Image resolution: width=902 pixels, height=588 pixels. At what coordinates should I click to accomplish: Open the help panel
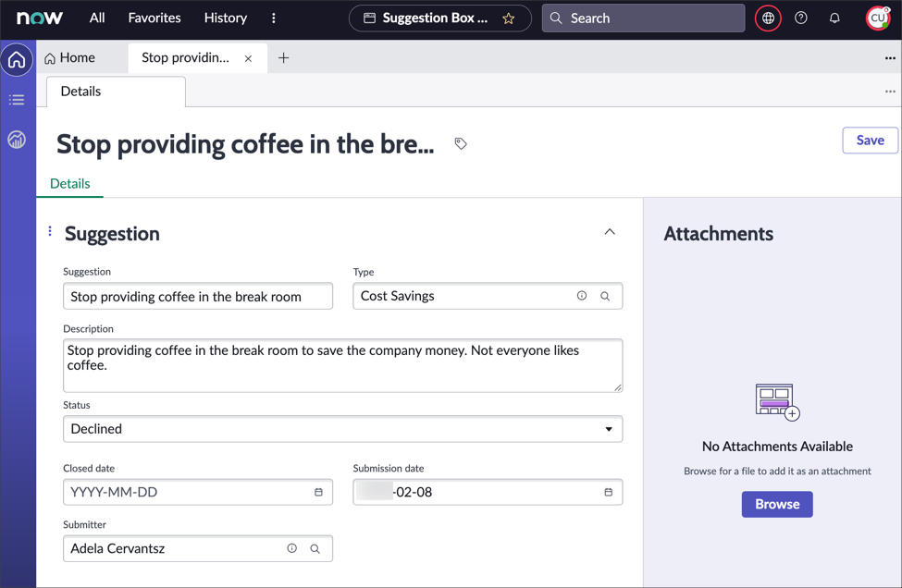800,18
